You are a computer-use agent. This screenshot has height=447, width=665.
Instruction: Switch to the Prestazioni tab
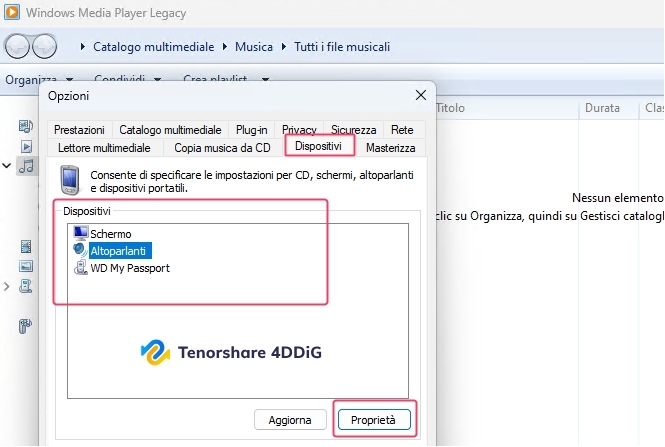point(79,130)
